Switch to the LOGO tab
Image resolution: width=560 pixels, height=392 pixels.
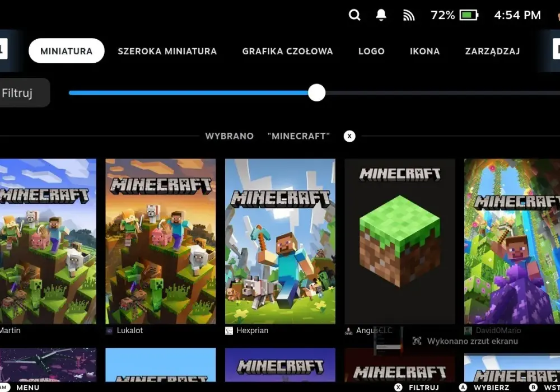pos(371,51)
